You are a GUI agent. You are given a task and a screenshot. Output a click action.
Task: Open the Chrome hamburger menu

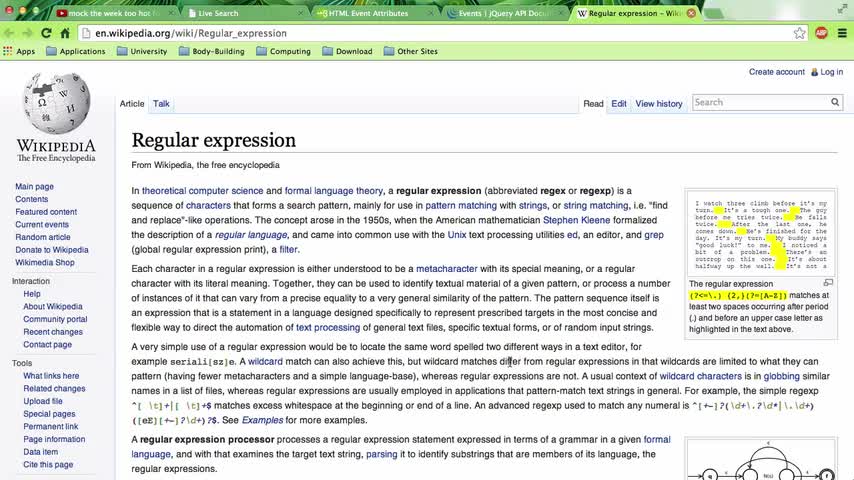[842, 33]
